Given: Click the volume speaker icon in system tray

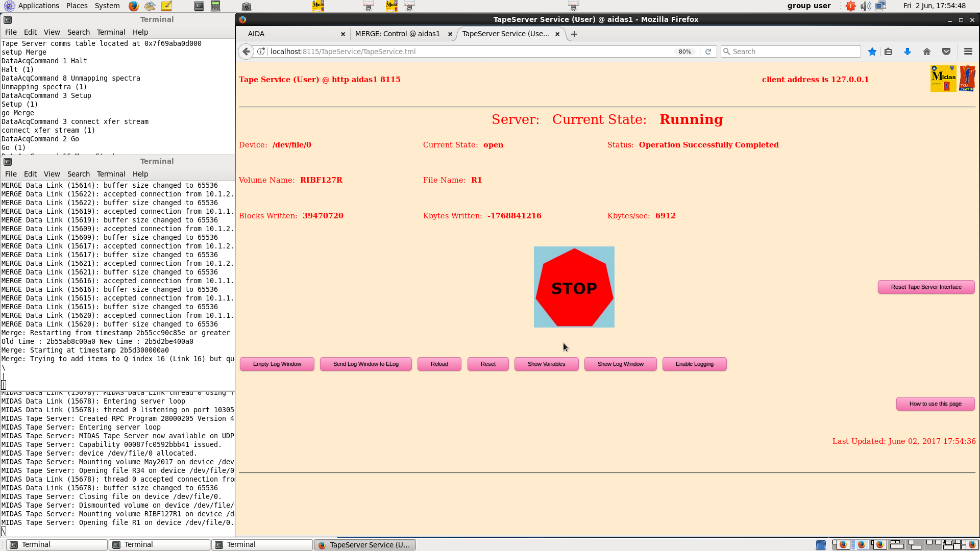Looking at the screenshot, I should pos(865,6).
